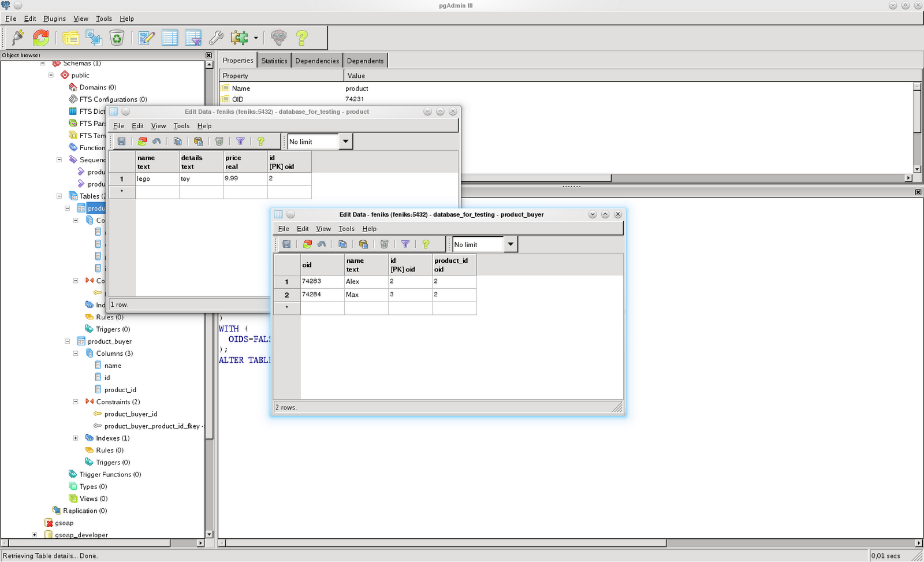Screen dimensions: 924x562
Task: Save data in product_buyer edit window
Action: [286, 244]
